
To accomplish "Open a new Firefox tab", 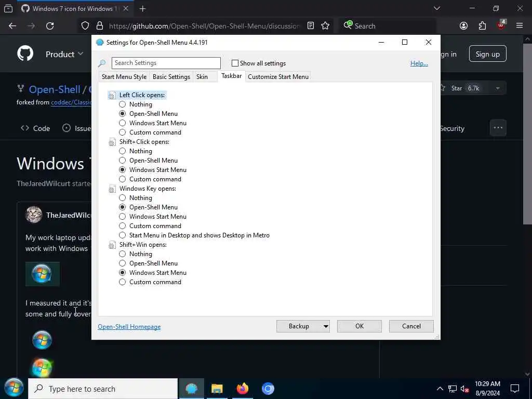I will 142,9.
